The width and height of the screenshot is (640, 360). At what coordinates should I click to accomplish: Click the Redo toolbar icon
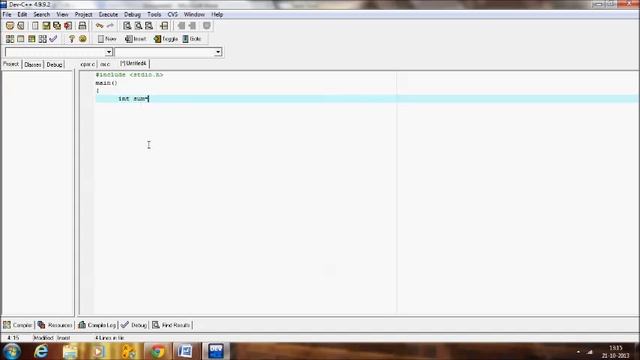point(110,26)
